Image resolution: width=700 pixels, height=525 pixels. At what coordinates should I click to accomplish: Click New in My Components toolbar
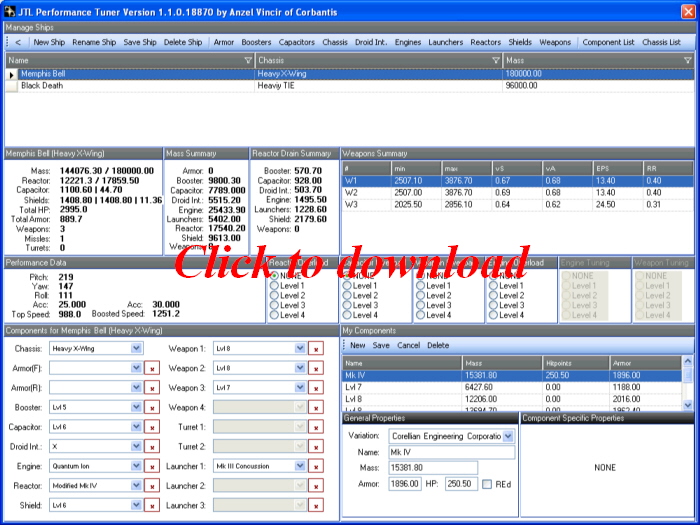(358, 346)
